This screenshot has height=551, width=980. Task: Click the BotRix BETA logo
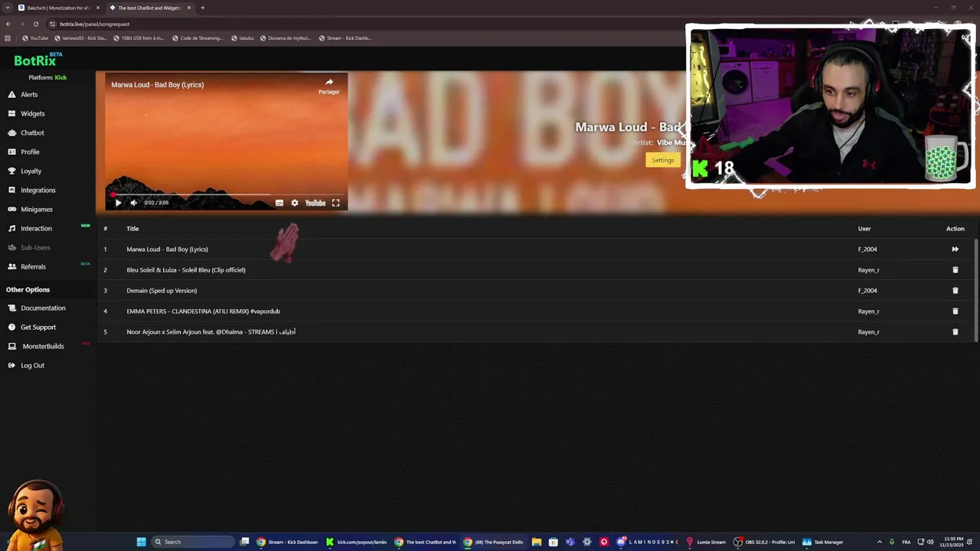point(38,60)
